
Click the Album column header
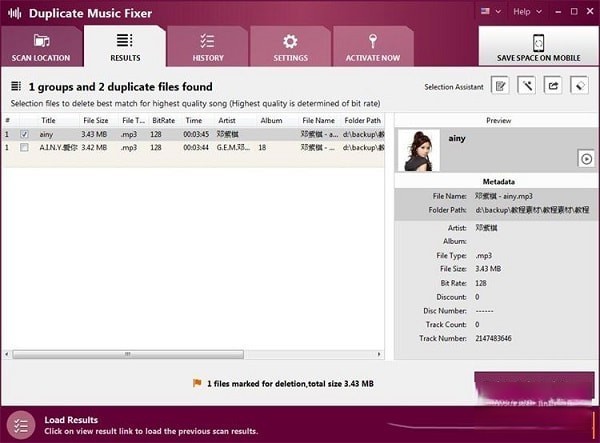271,120
